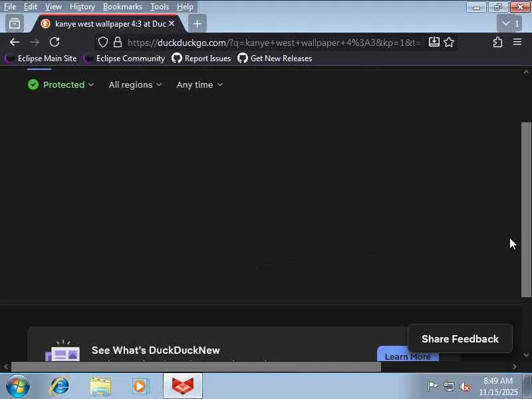
Task: Expand the Protected safe search dropdown
Action: pos(61,85)
